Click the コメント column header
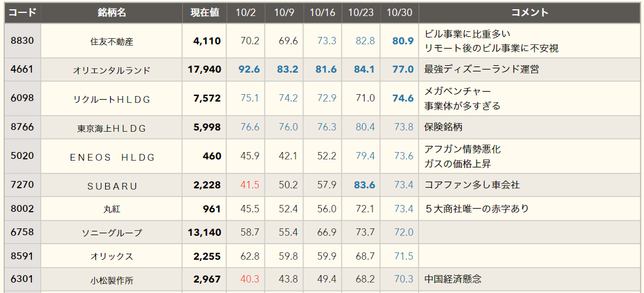 pyautogui.click(x=530, y=13)
